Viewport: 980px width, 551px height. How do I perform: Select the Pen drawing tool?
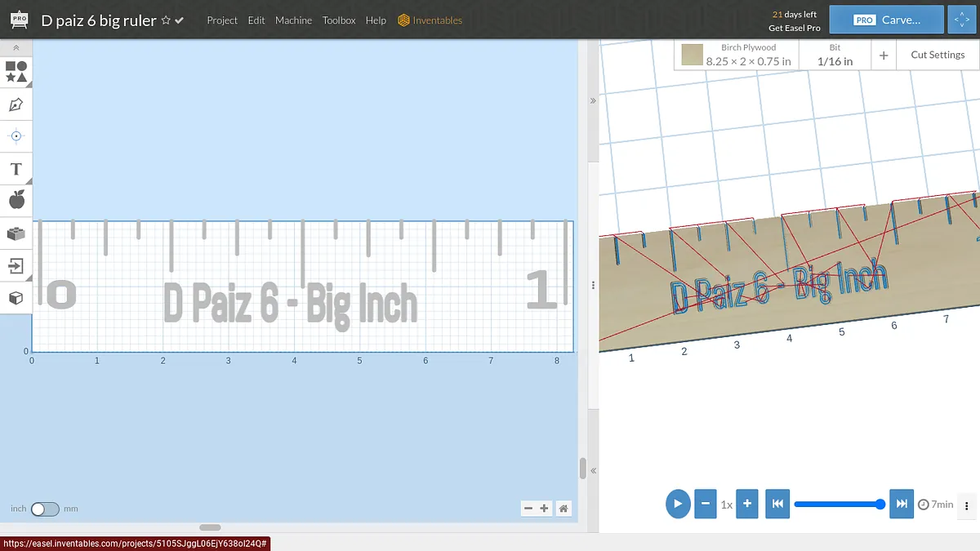(16, 104)
